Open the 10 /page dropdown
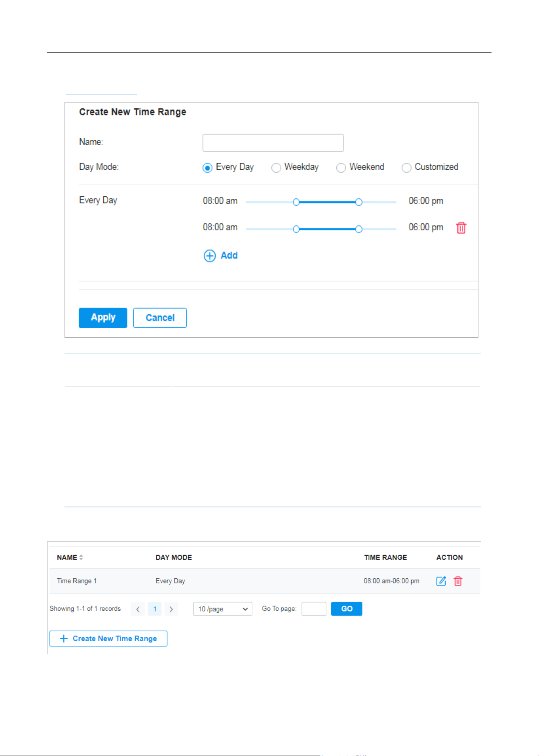Screen dimensions: 539x756 [222, 609]
